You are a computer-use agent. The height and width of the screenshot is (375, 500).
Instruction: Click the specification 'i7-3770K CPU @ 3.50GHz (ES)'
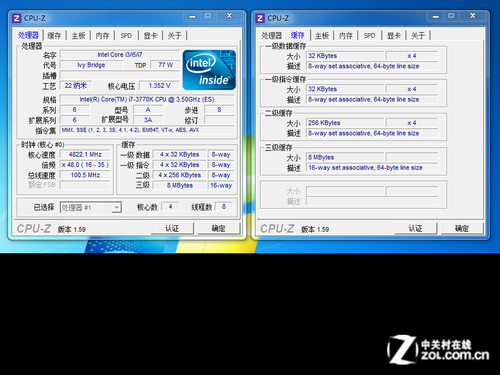pyautogui.click(x=147, y=99)
